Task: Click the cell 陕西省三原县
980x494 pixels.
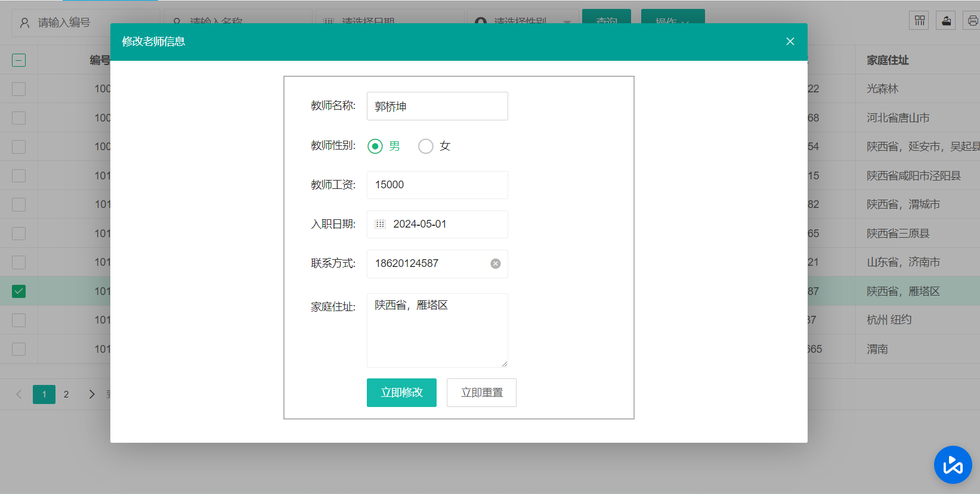Action: point(898,234)
